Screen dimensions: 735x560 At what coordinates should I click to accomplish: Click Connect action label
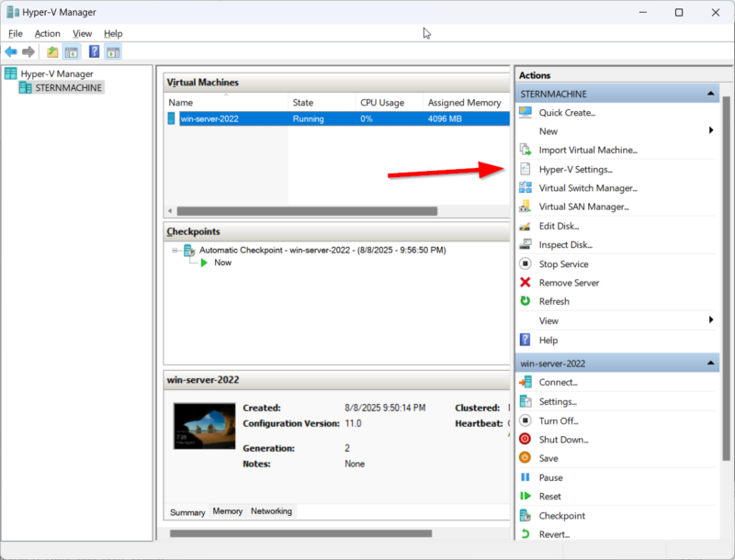click(559, 382)
